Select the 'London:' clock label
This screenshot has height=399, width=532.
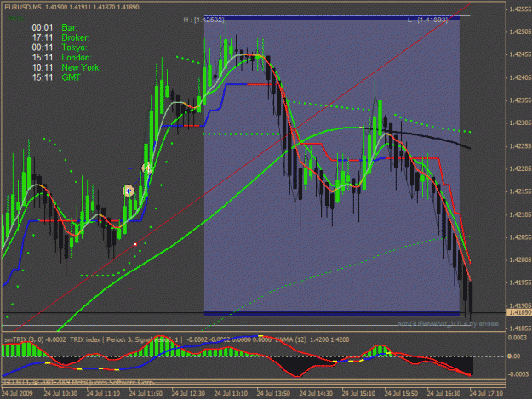[77, 58]
